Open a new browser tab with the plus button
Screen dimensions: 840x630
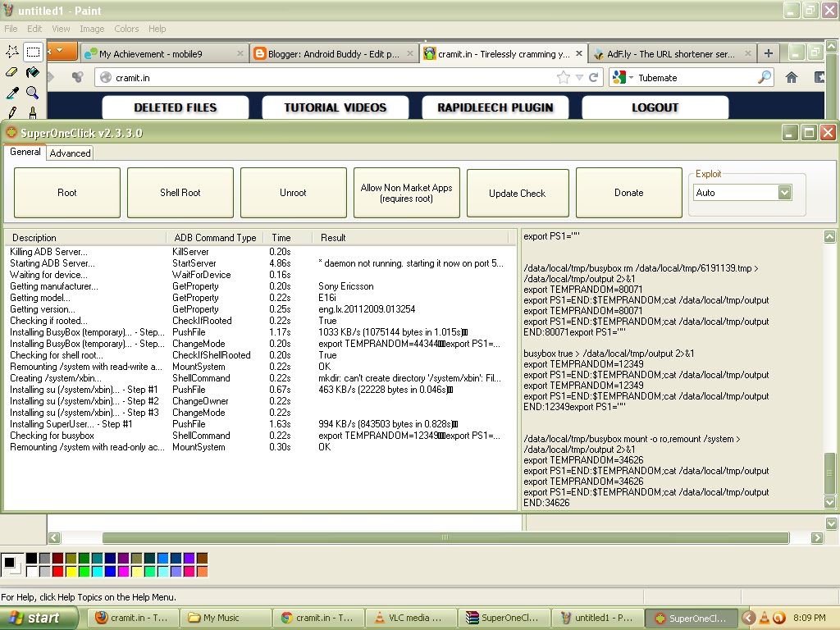click(768, 53)
